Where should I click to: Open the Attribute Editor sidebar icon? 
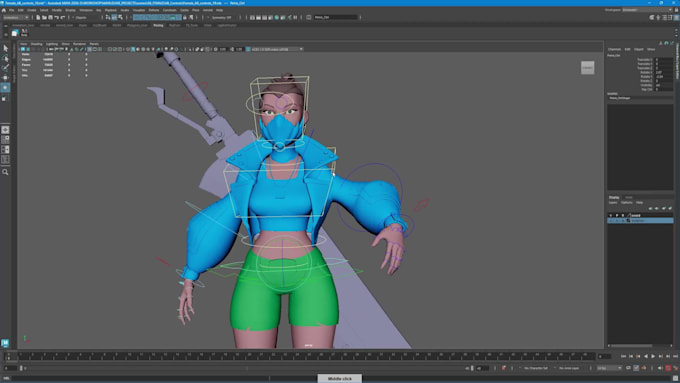(664, 17)
